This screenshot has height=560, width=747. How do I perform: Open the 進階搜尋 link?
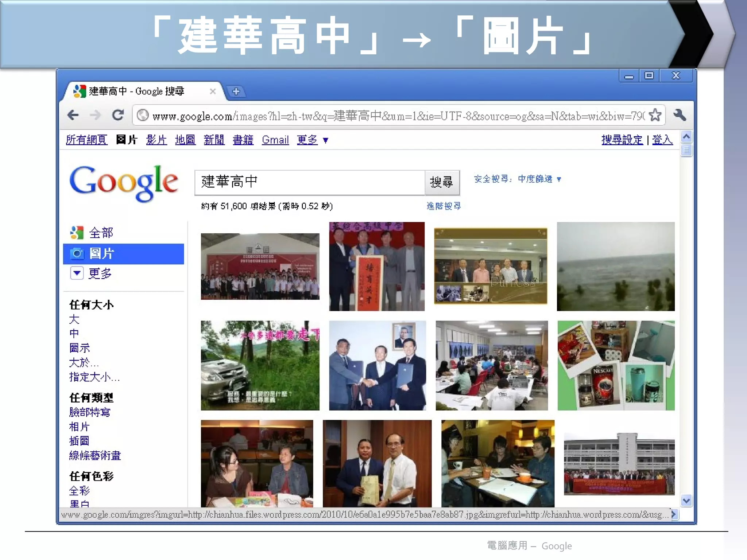(x=444, y=206)
